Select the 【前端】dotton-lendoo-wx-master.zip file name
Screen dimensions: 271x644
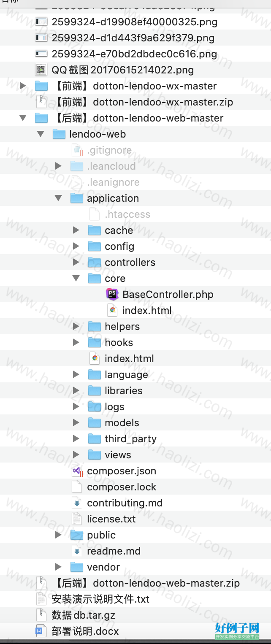142,102
